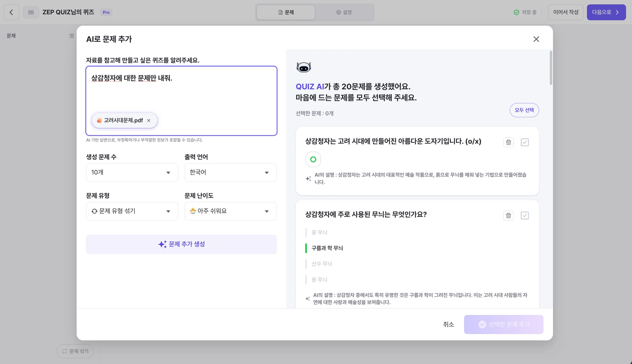This screenshot has width=632, height=364.
Task: Click the columns icon beside the quiz title
Action: tap(31, 12)
